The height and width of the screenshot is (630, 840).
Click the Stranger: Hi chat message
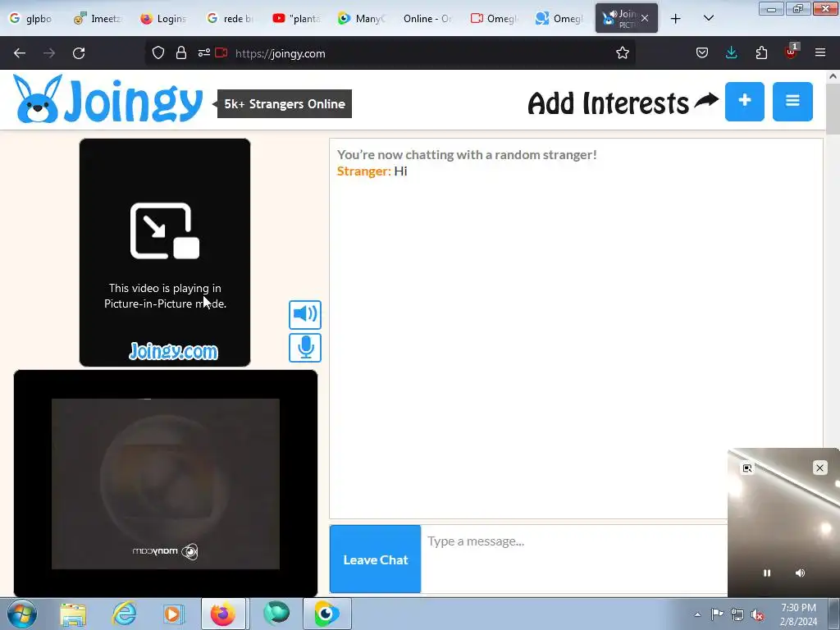click(x=372, y=171)
